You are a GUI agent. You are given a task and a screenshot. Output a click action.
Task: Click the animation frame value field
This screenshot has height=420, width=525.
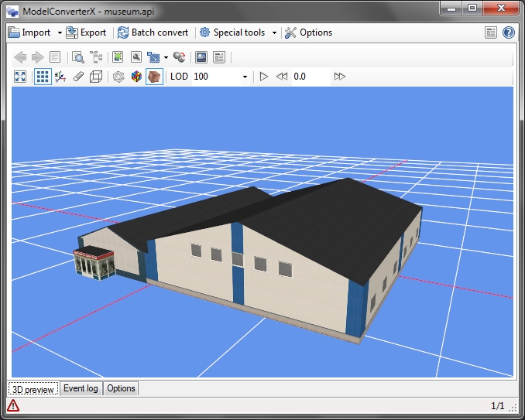point(310,77)
